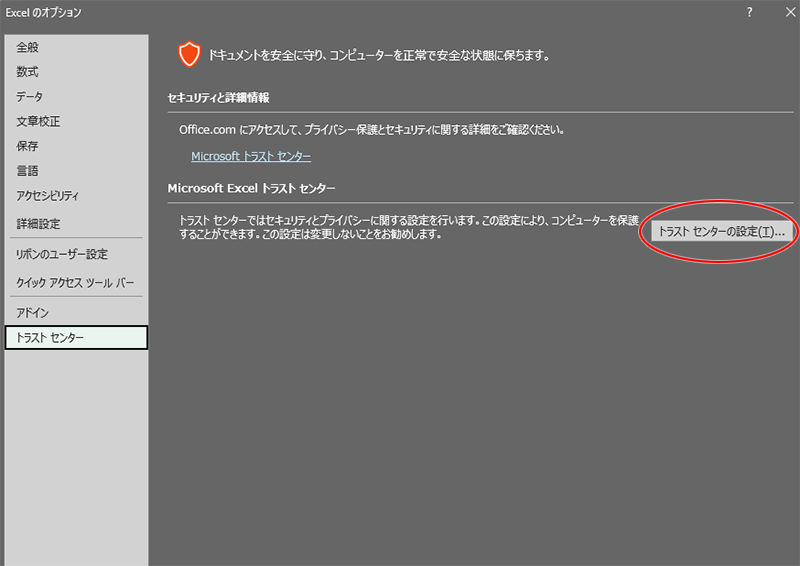
Task: Go to the データ options page
Action: coord(30,97)
